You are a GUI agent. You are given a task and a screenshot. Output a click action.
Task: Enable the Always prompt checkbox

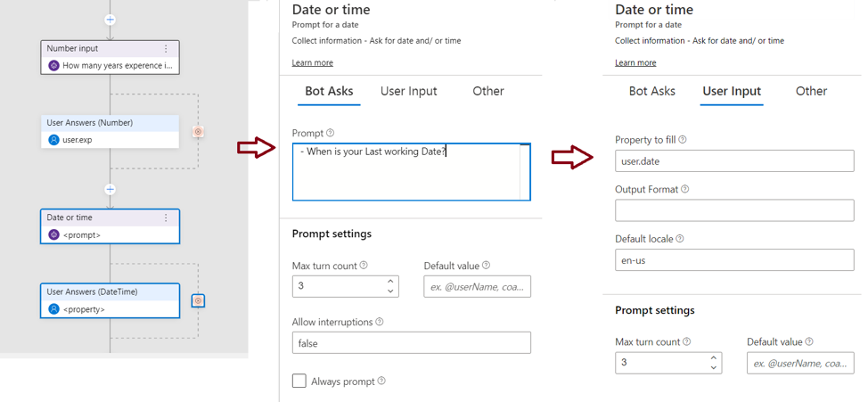click(x=299, y=381)
